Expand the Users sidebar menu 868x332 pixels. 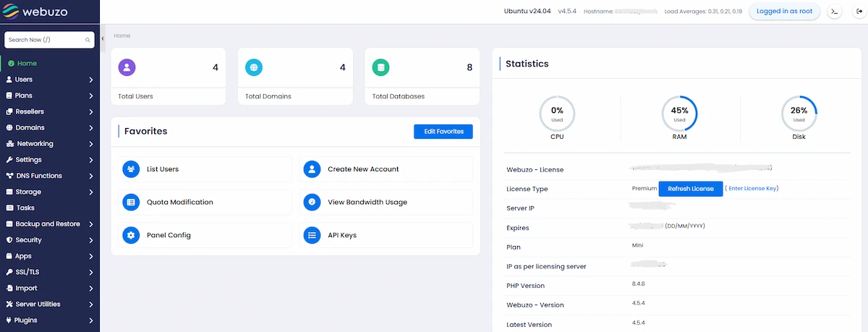49,80
